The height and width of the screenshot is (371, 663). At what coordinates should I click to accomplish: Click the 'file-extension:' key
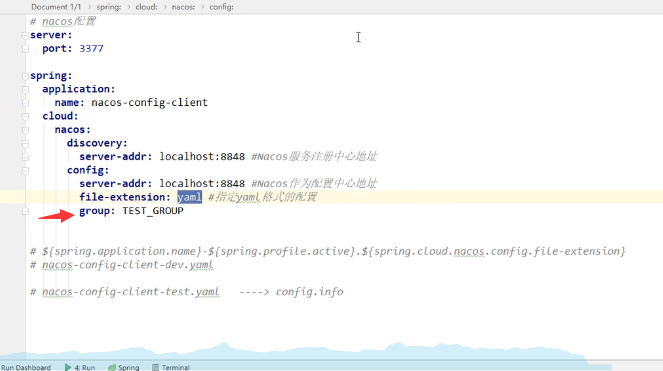coord(125,197)
